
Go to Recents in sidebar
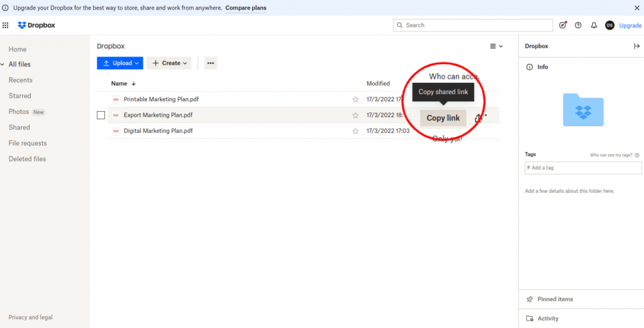tap(20, 80)
